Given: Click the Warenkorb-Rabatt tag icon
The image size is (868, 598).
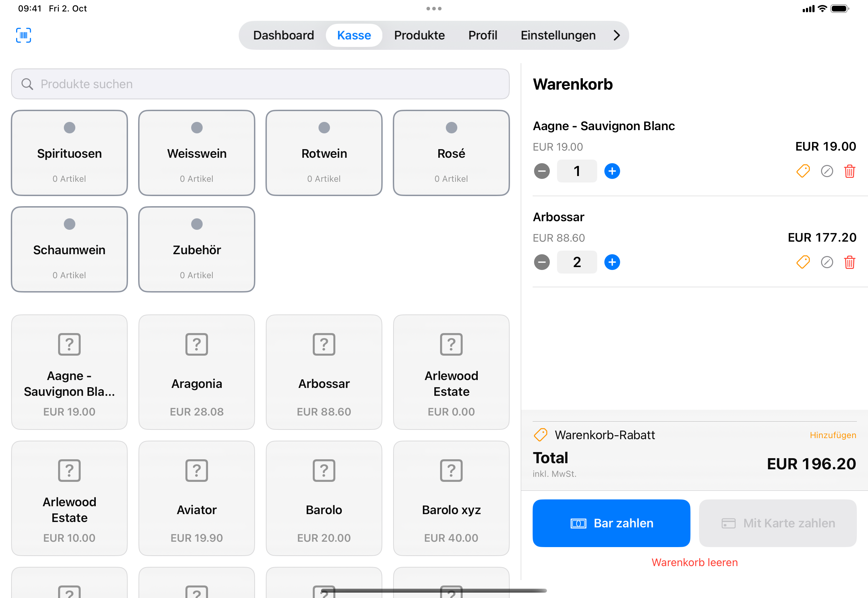Looking at the screenshot, I should [541, 435].
